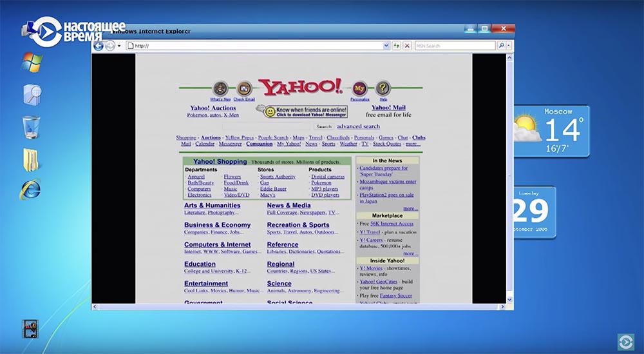
Task: Close the Internet Explorer window
Action: 503,28
